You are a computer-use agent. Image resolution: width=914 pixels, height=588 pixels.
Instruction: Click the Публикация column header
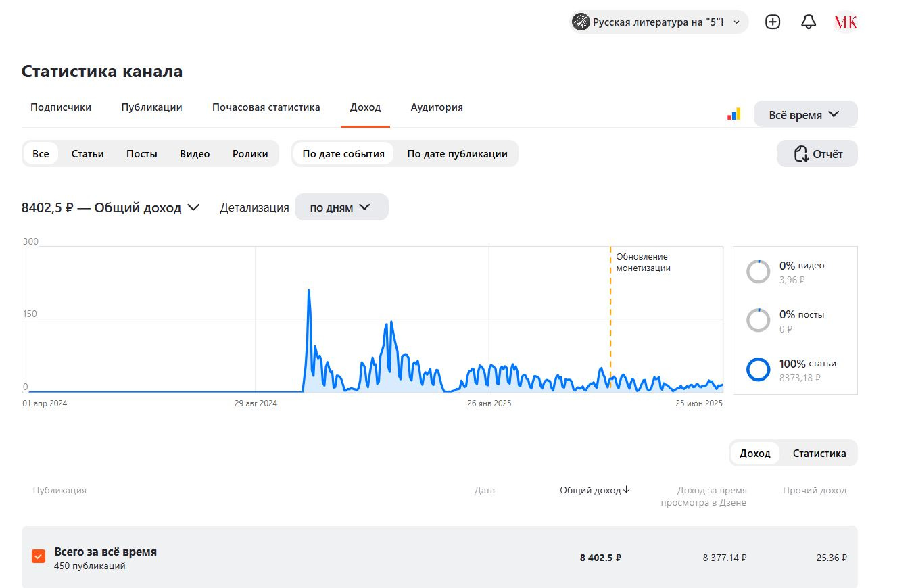tap(59, 490)
